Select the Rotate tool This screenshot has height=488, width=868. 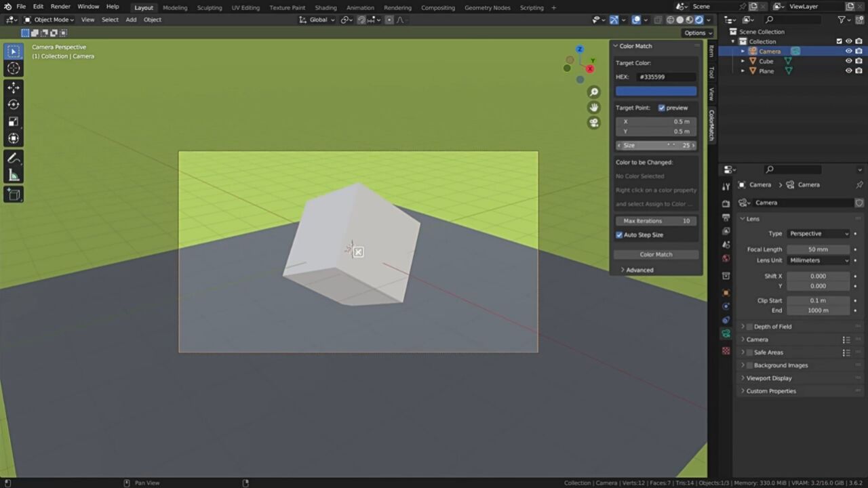[14, 104]
